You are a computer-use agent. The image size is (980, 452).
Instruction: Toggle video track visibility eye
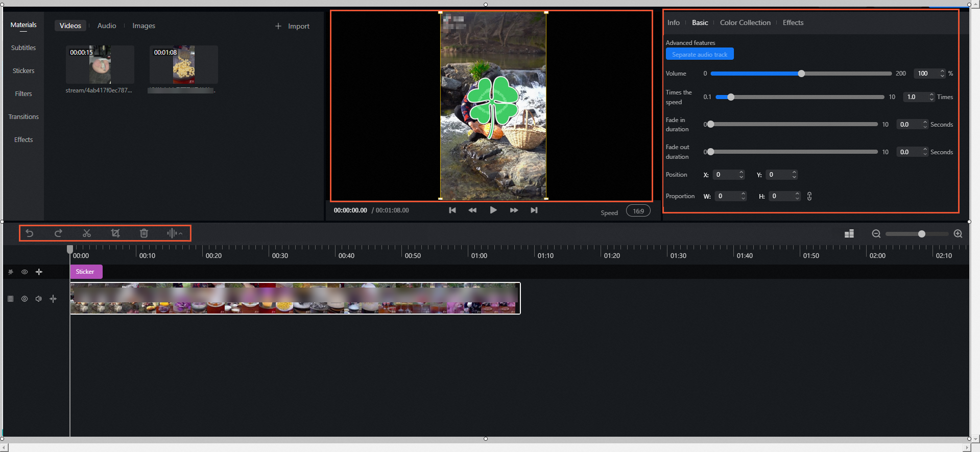[25, 299]
